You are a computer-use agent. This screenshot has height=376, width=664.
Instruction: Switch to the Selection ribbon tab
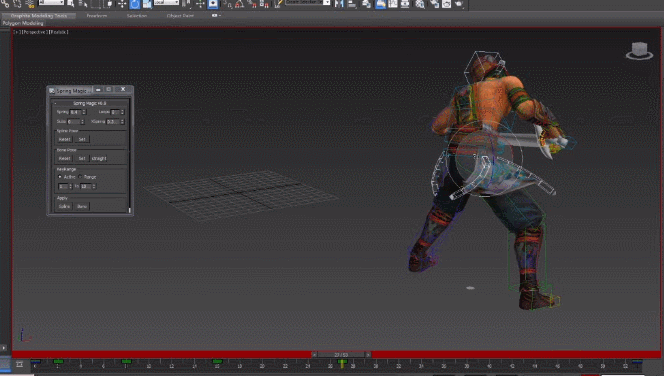pyautogui.click(x=137, y=16)
